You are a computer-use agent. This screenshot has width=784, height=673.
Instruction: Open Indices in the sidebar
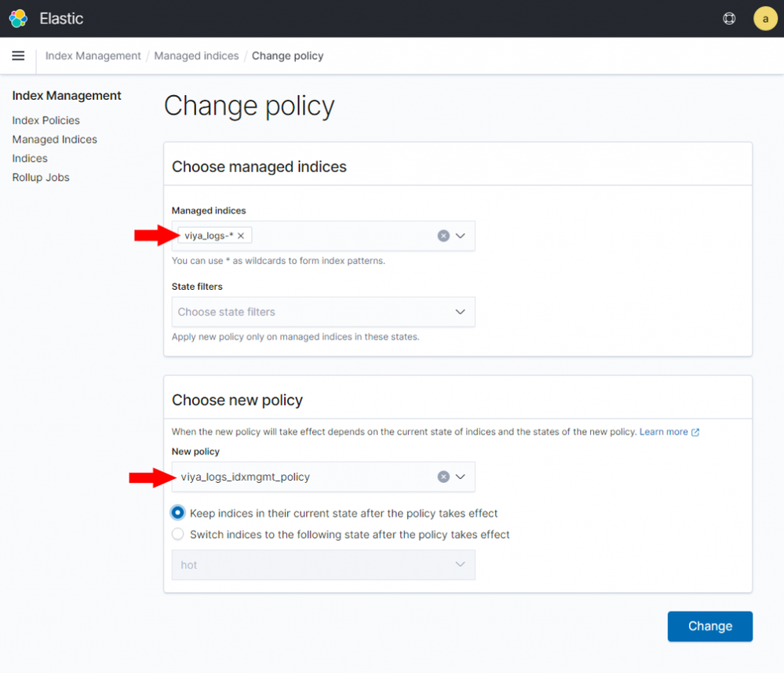[x=30, y=159]
